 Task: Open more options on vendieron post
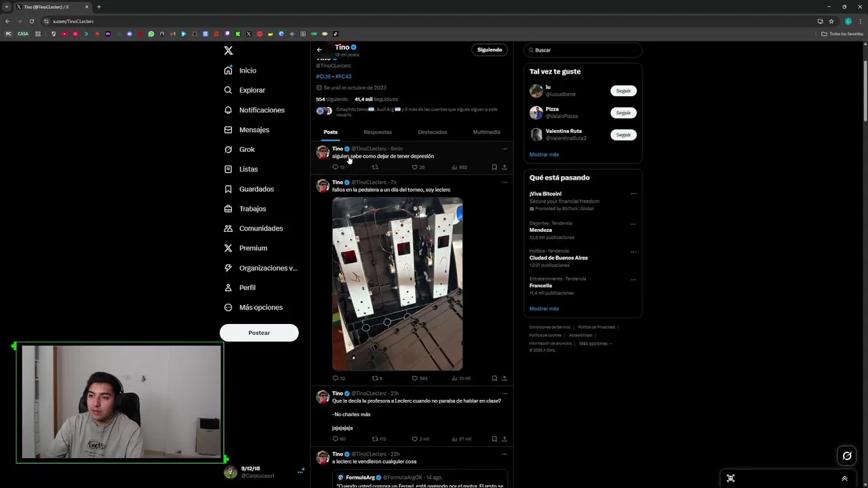pyautogui.click(x=504, y=454)
